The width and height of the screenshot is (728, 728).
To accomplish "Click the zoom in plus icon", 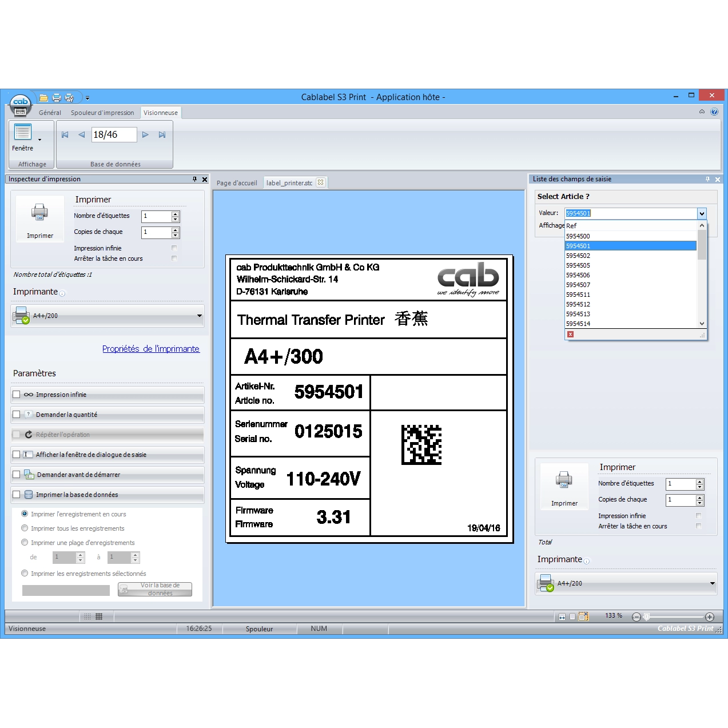I will (x=710, y=616).
